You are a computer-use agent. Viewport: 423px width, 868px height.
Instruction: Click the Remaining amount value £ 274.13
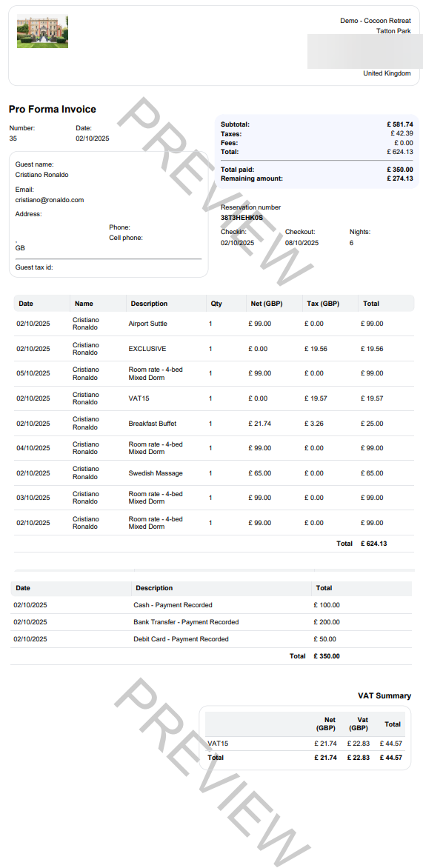coord(400,178)
